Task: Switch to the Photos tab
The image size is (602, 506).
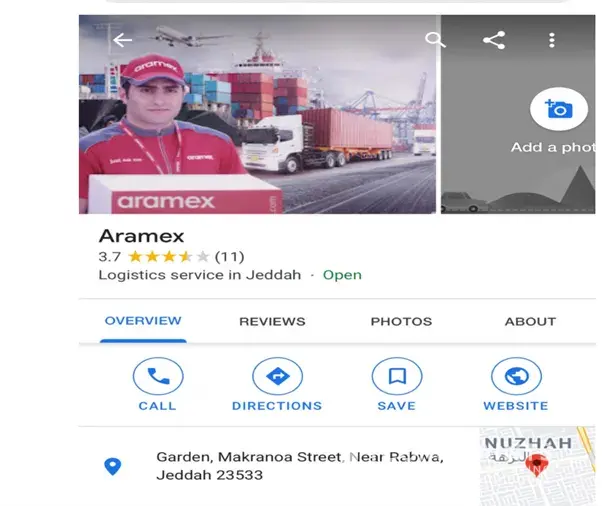Action: 401,321
